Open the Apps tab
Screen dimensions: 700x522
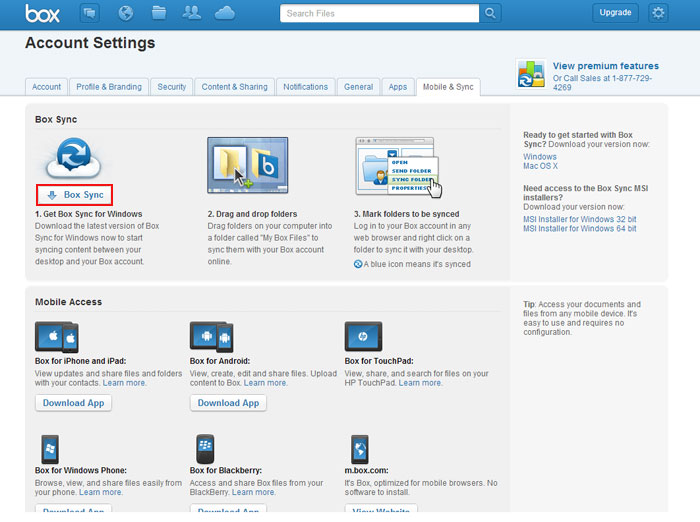[397, 87]
